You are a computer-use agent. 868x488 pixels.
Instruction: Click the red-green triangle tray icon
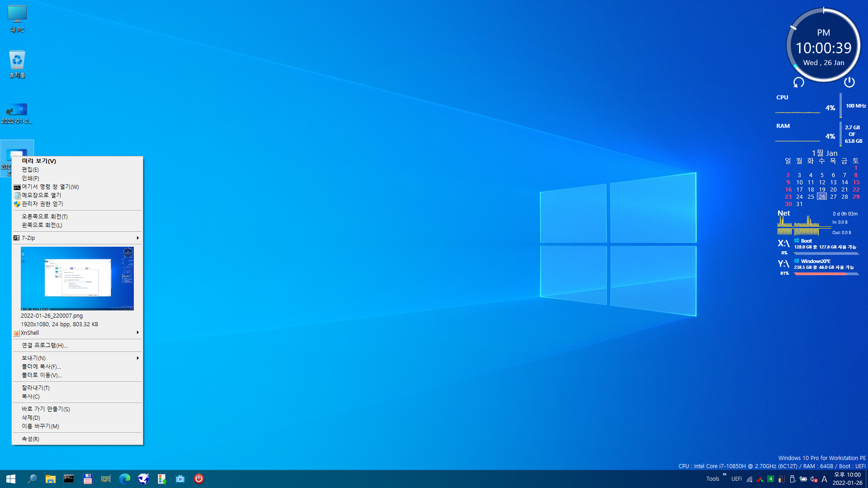pos(760,479)
